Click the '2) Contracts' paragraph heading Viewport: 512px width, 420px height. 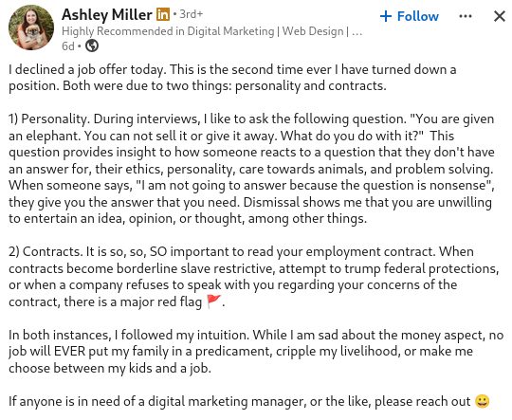pyautogui.click(x=46, y=252)
